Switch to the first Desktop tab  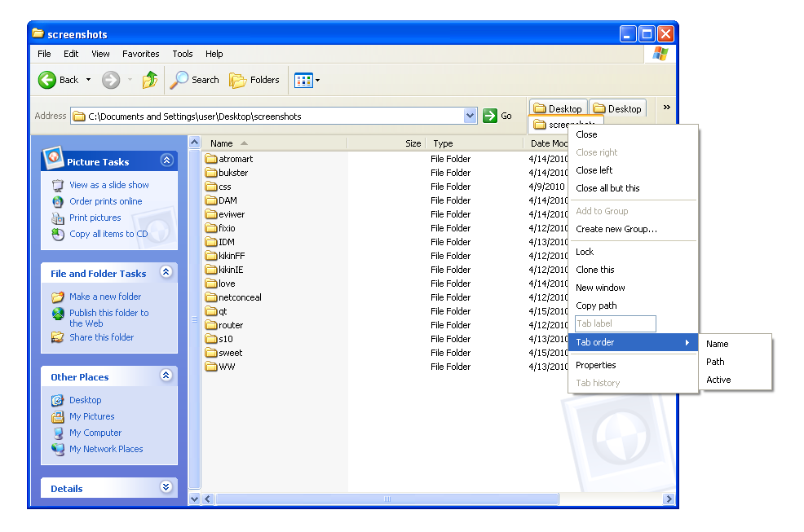point(559,108)
